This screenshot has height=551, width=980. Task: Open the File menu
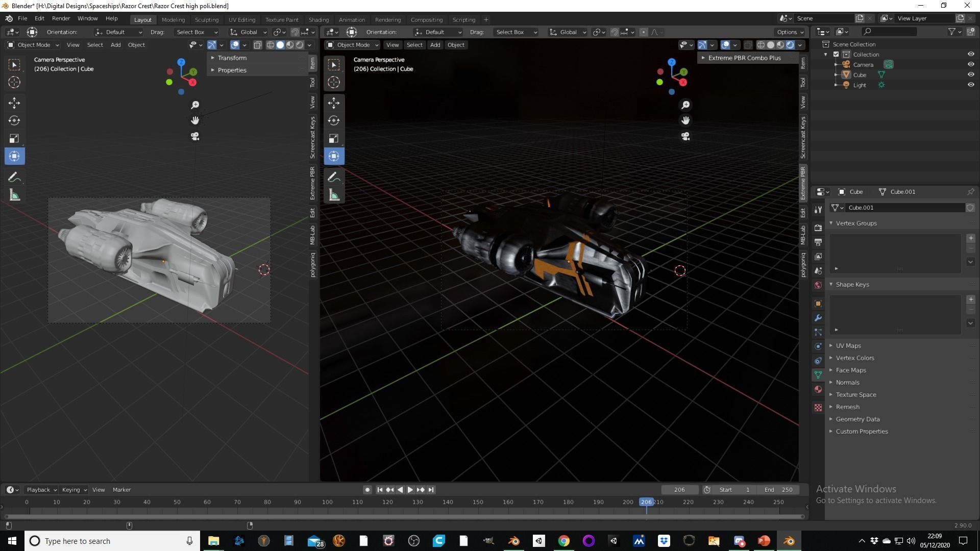[22, 18]
